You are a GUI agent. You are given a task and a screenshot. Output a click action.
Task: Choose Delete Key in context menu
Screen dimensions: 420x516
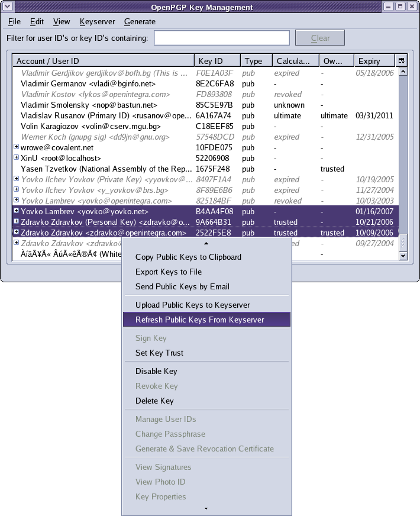(x=206, y=401)
